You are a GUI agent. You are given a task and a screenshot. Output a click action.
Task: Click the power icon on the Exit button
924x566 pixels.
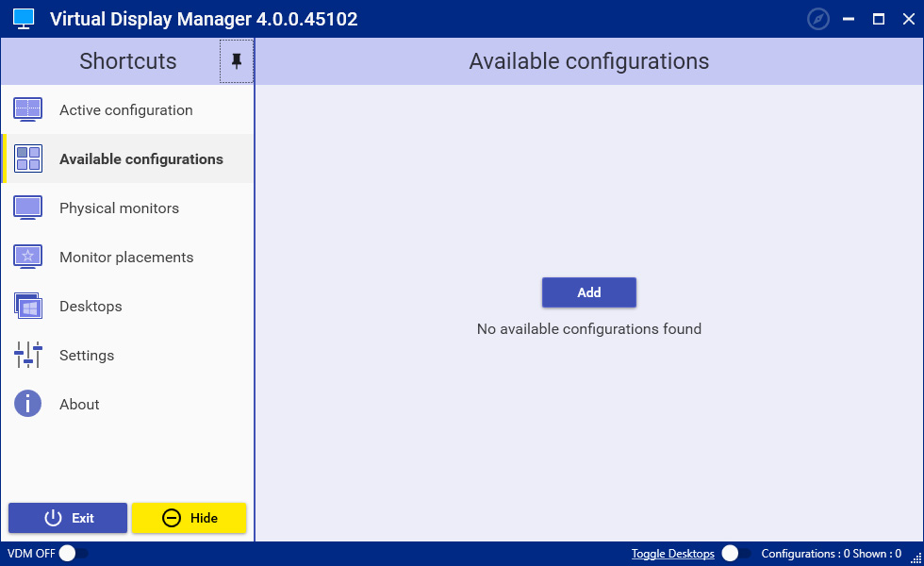pyautogui.click(x=53, y=518)
